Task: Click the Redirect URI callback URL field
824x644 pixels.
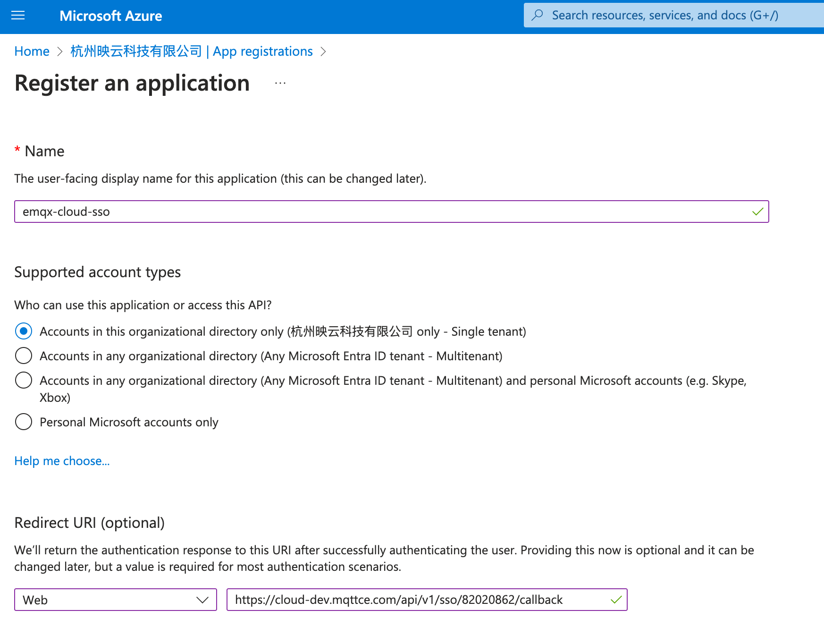Action: (415, 600)
